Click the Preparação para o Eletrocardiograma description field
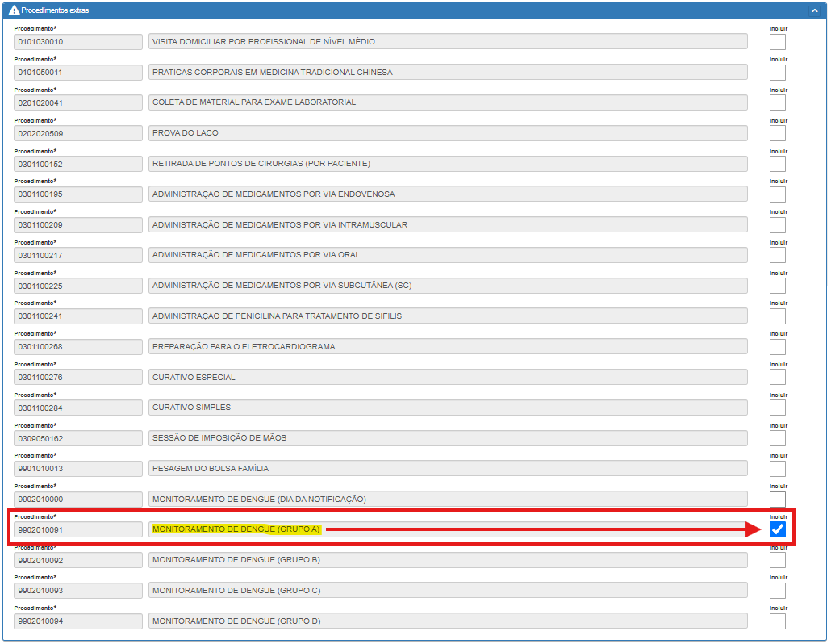This screenshot has height=644, width=831. click(x=448, y=347)
